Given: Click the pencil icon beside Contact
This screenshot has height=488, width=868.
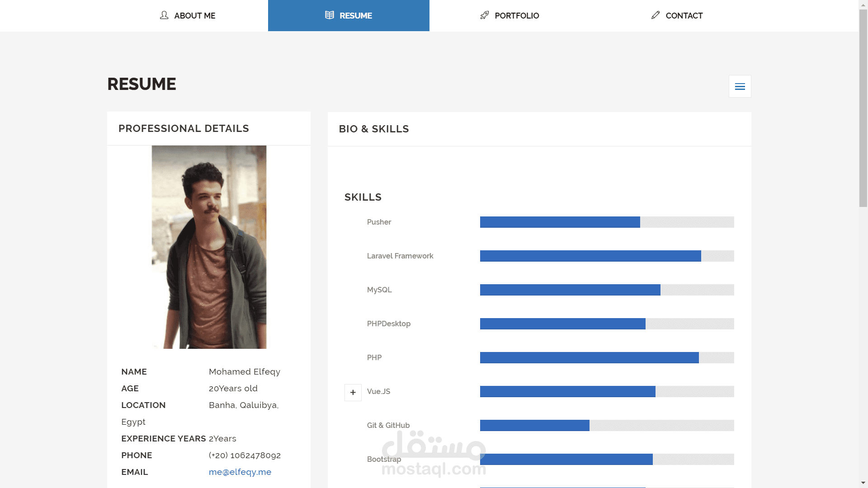Looking at the screenshot, I should point(656,15).
